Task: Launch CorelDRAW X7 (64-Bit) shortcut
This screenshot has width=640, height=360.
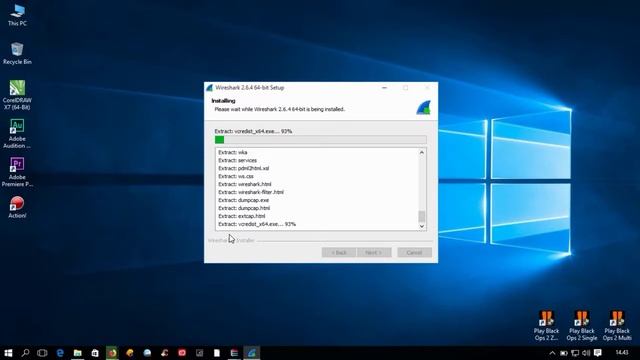Action: click(17, 95)
